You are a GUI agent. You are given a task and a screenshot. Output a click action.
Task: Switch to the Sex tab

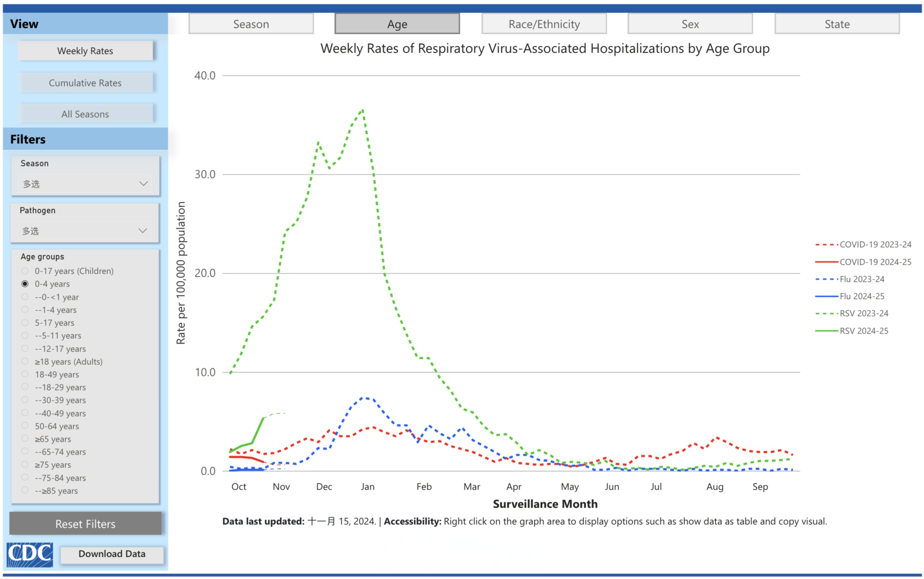coord(690,24)
